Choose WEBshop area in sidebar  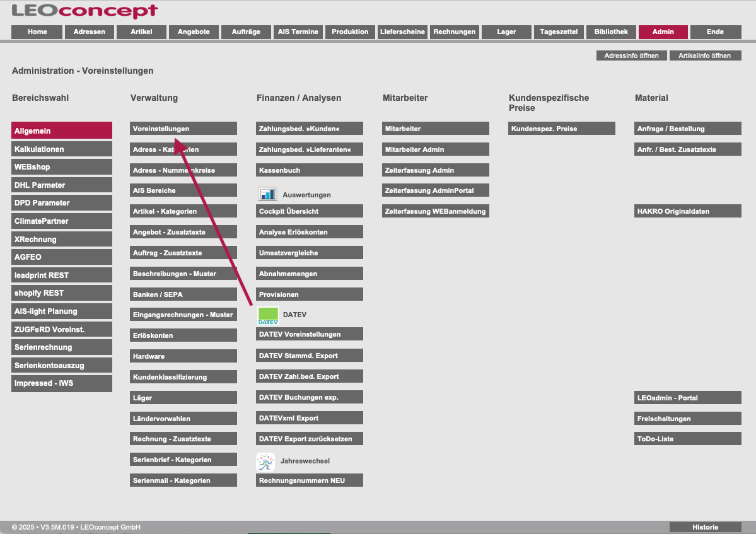[x=62, y=167]
